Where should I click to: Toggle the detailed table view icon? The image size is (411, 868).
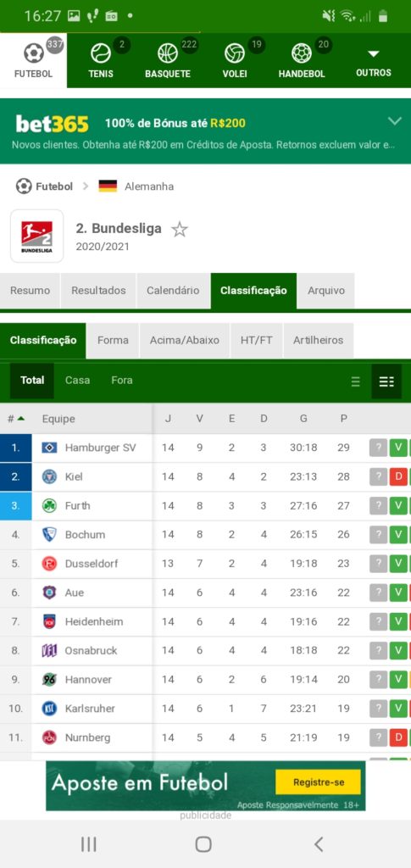pyautogui.click(x=386, y=381)
